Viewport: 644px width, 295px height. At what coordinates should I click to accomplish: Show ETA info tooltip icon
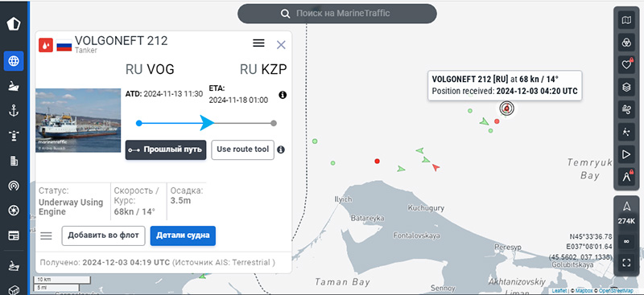(x=283, y=95)
